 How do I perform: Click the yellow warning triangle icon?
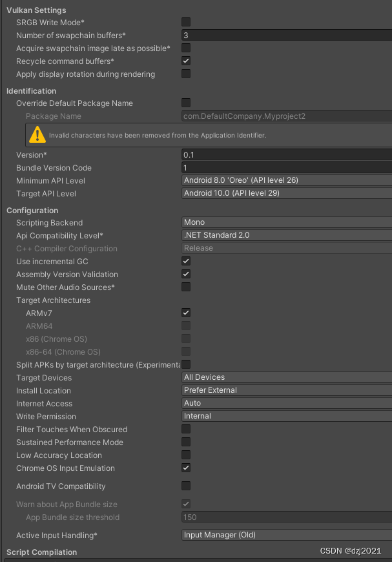click(37, 134)
